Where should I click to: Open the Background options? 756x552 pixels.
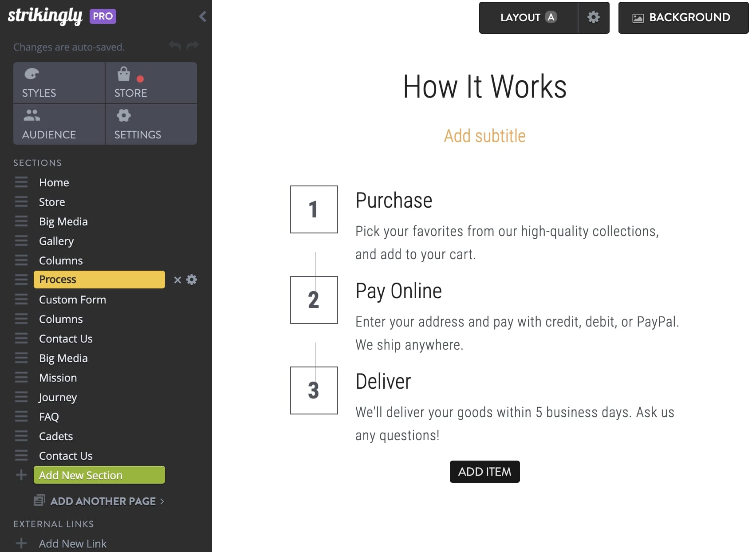pos(683,17)
